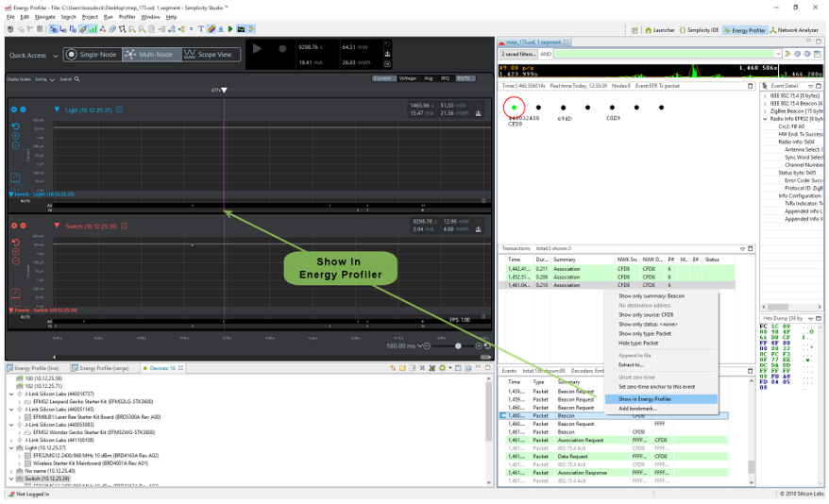Screen dimensions: 829x504
Task: Open the Navigate menu
Action: coord(45,17)
